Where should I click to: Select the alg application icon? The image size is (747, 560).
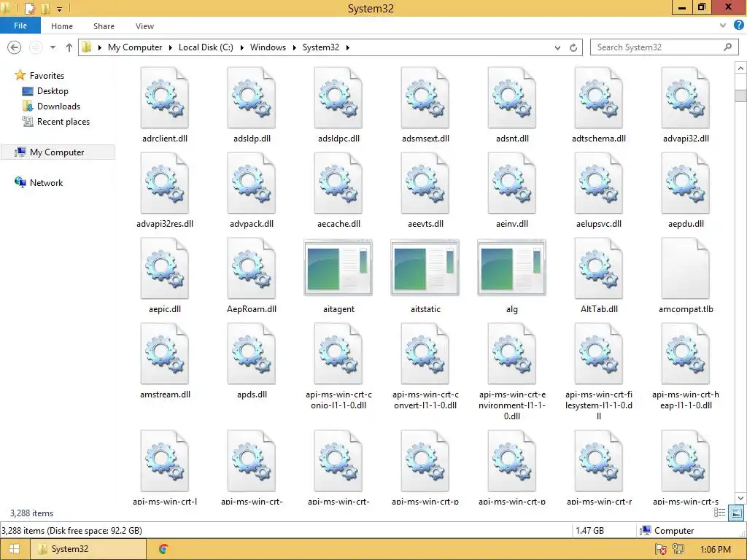click(511, 268)
